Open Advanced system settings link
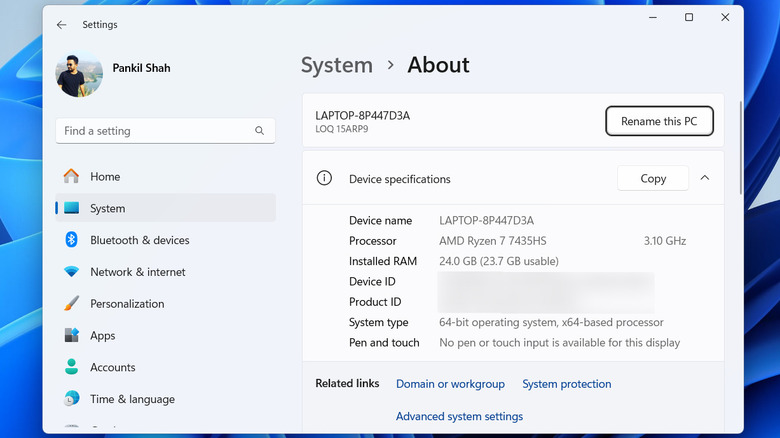 pos(459,416)
